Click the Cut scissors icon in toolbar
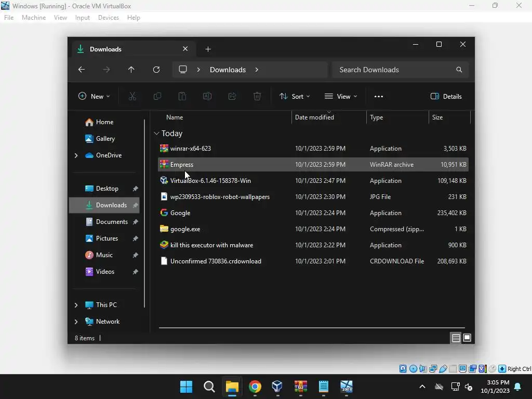The height and width of the screenshot is (399, 532). tap(132, 96)
